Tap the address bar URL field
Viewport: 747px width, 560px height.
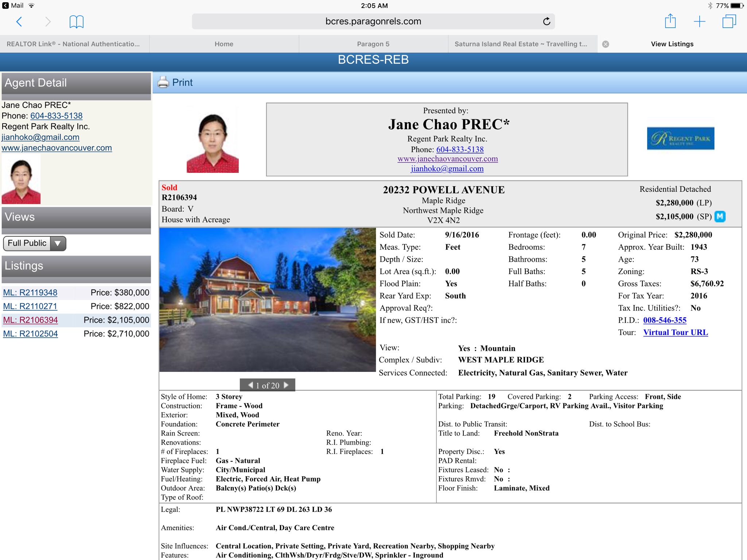[x=373, y=22]
